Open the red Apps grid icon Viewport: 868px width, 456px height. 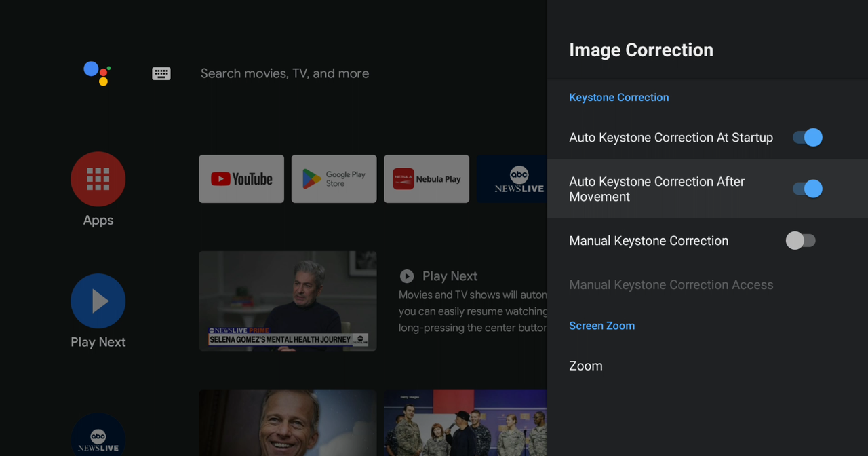(x=98, y=179)
